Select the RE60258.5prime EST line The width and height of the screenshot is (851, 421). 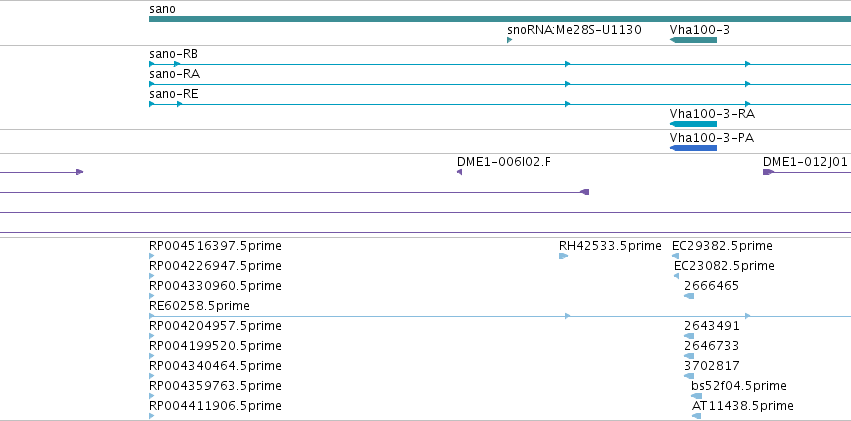tap(500, 316)
